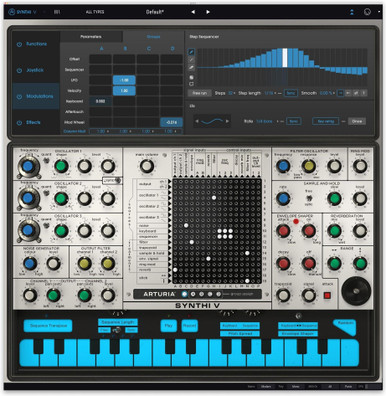
Task: Select next LFO waveform arrow
Action: (x=227, y=121)
